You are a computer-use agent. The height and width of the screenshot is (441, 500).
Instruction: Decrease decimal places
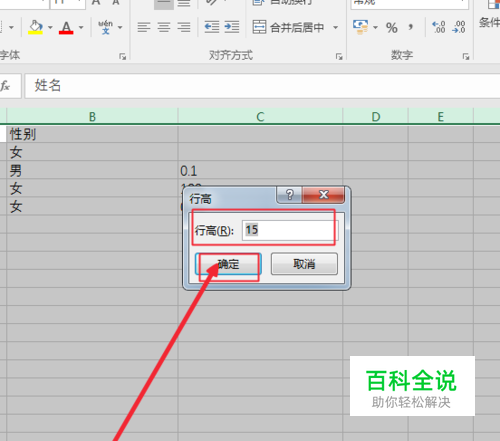click(459, 27)
